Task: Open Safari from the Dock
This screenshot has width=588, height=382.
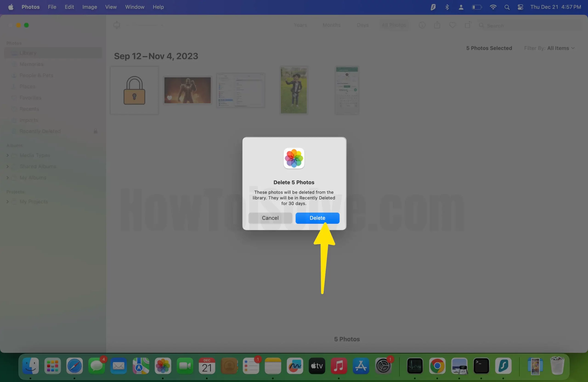Action: point(74,365)
